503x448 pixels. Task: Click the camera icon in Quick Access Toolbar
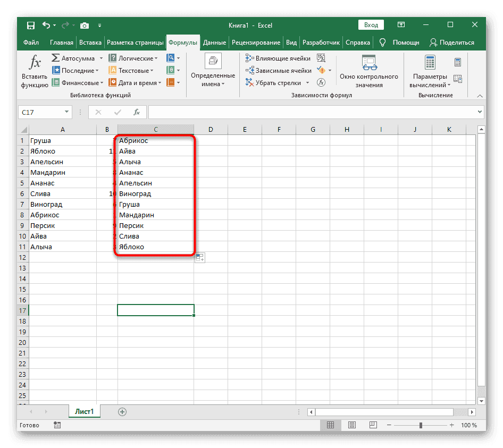click(85, 25)
